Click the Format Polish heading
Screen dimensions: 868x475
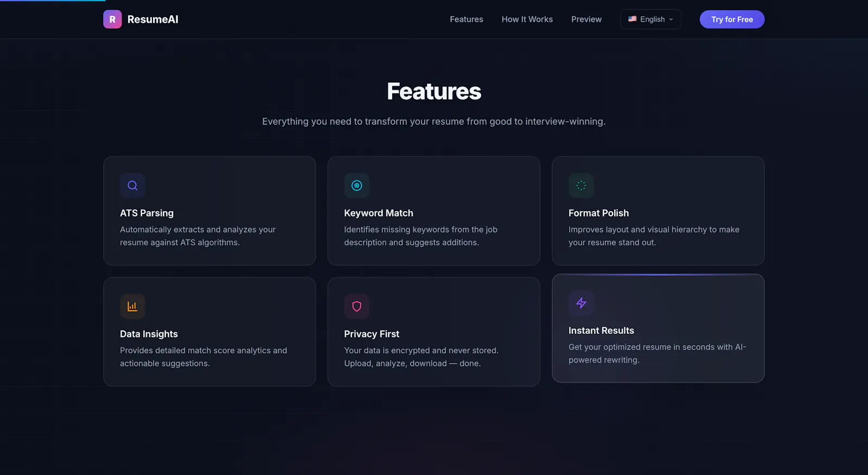pyautogui.click(x=599, y=213)
